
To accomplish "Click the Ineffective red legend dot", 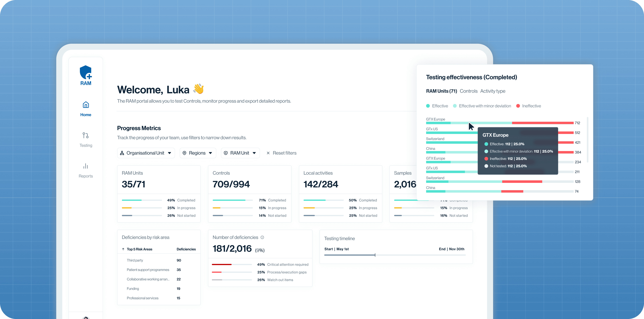I will [x=518, y=106].
